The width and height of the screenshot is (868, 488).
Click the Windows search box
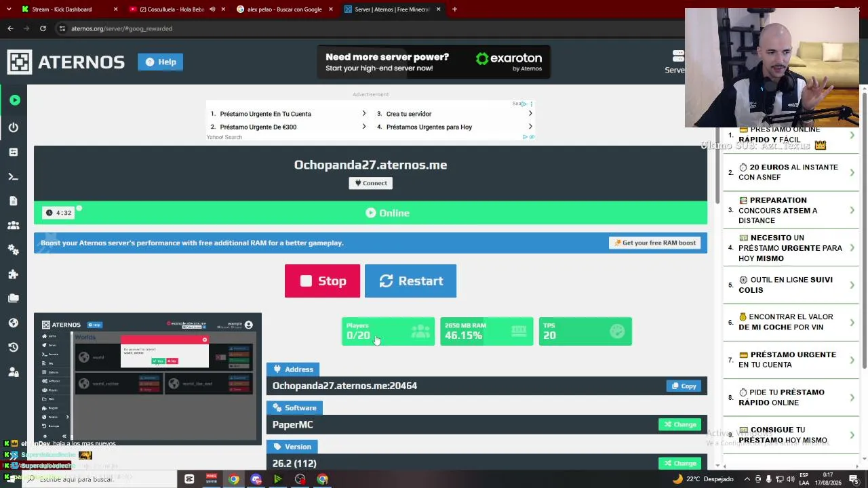(x=98, y=479)
